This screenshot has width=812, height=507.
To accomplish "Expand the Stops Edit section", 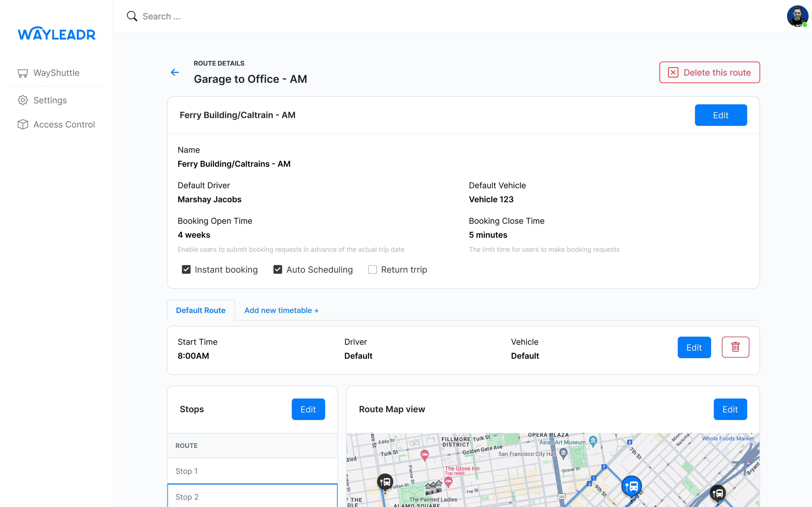I will pyautogui.click(x=309, y=409).
